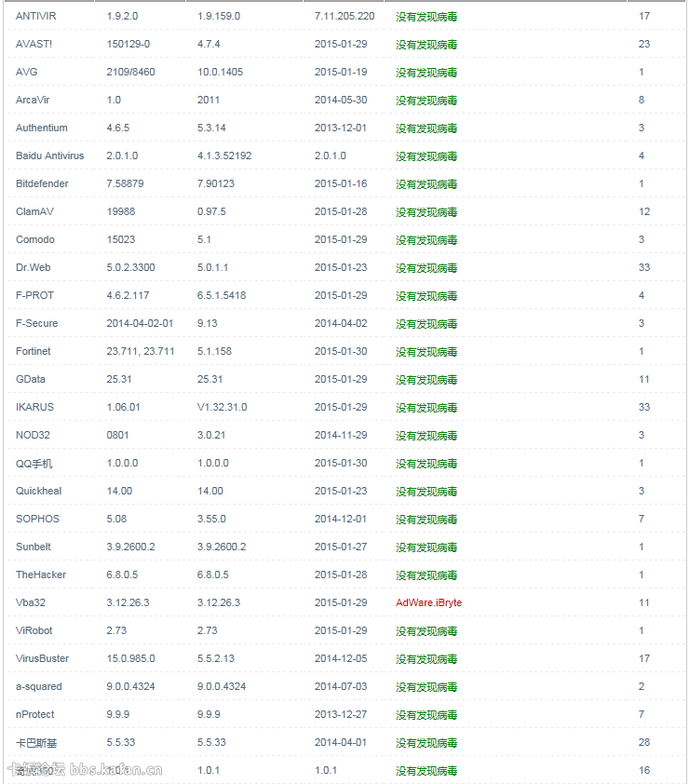
Task: Click the Bitdefender engine name
Action: [x=42, y=184]
